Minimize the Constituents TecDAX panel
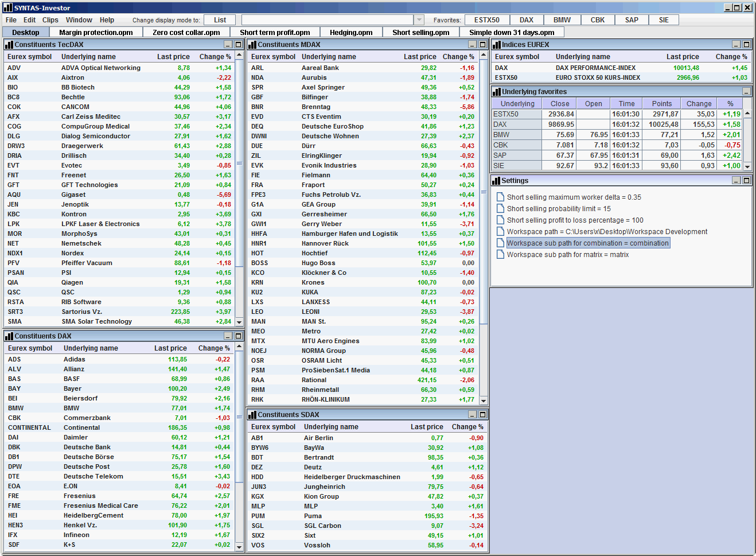756x556 pixels. [x=228, y=45]
